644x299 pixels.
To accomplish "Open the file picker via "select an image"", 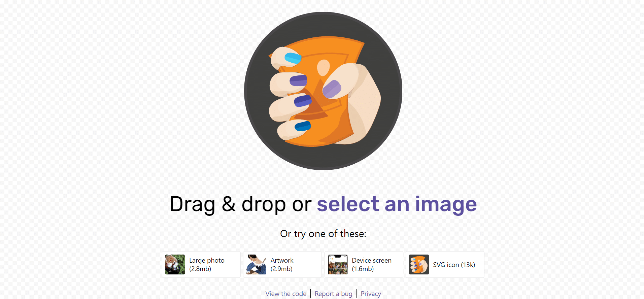I will [x=397, y=204].
